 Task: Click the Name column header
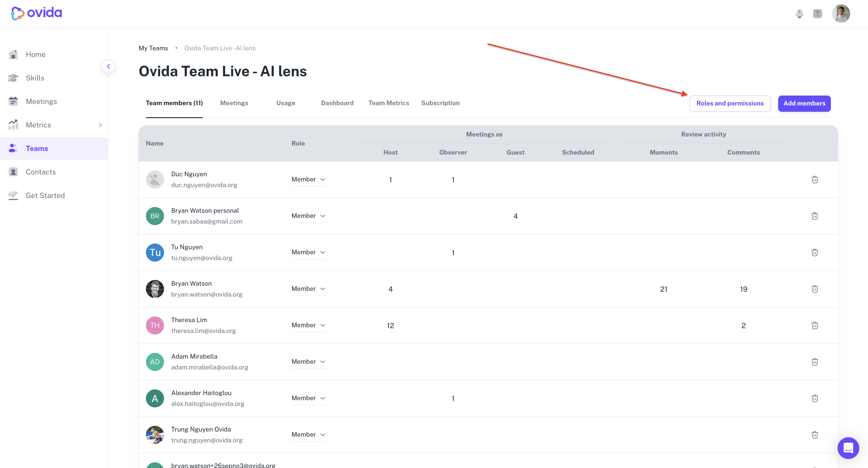pyautogui.click(x=155, y=143)
